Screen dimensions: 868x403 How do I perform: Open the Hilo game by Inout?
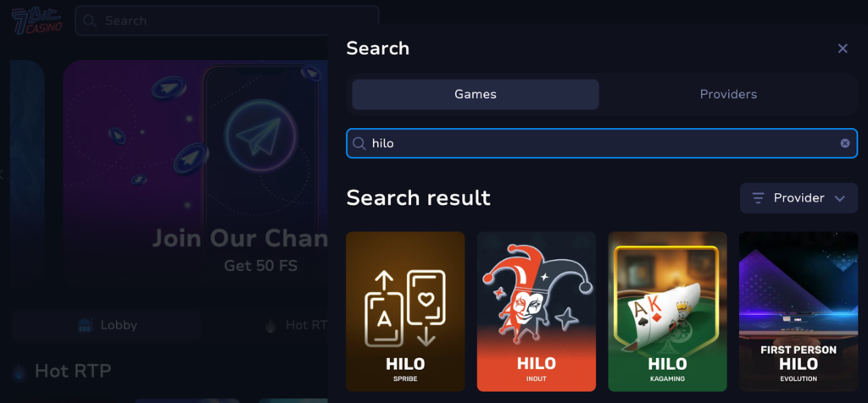tap(537, 312)
